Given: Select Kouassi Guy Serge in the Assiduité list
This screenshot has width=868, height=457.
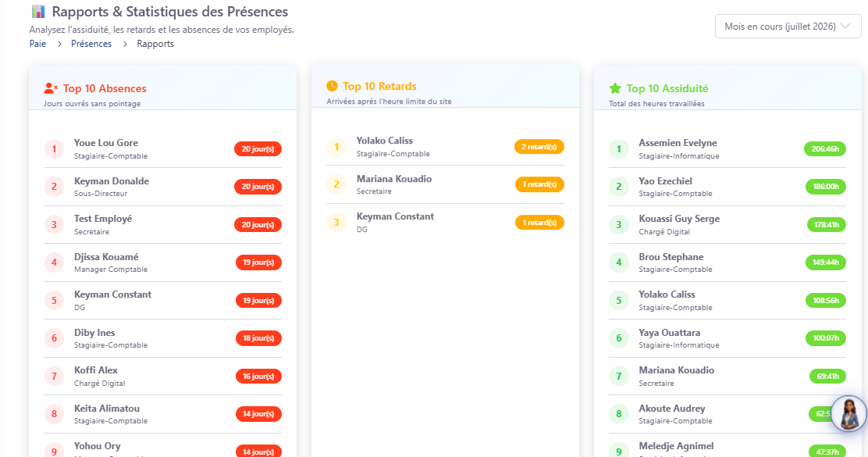Looking at the screenshot, I should click(727, 225).
